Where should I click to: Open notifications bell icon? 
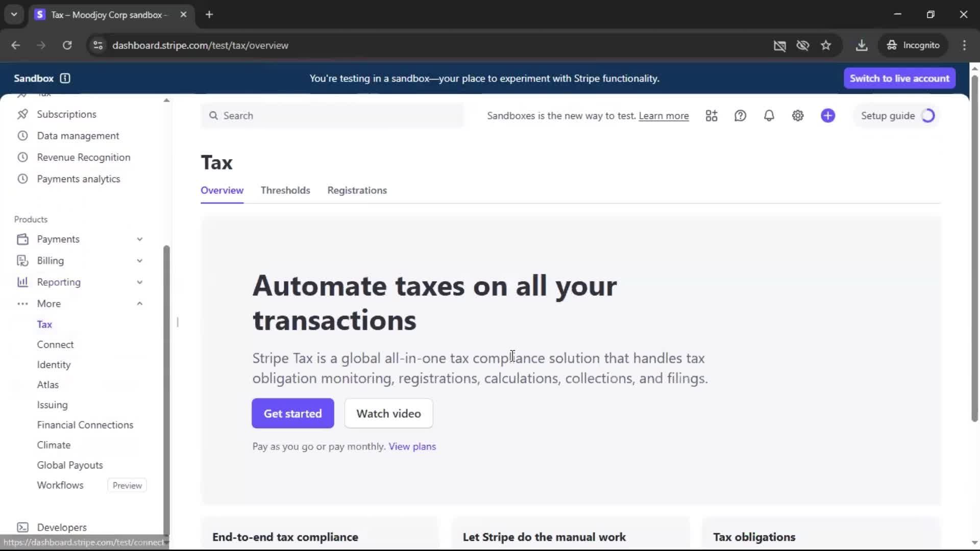click(x=769, y=116)
